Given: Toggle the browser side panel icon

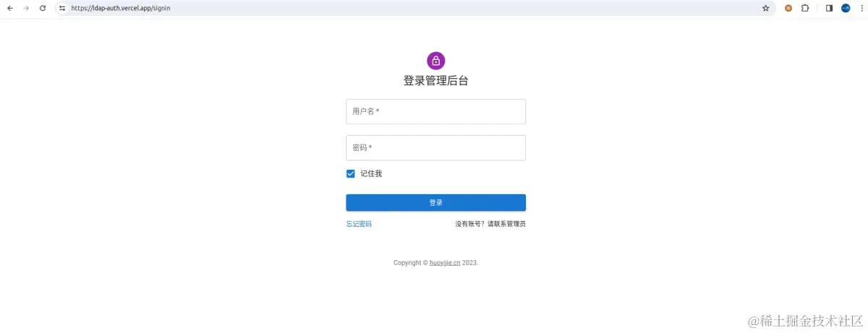Looking at the screenshot, I should coord(829,8).
